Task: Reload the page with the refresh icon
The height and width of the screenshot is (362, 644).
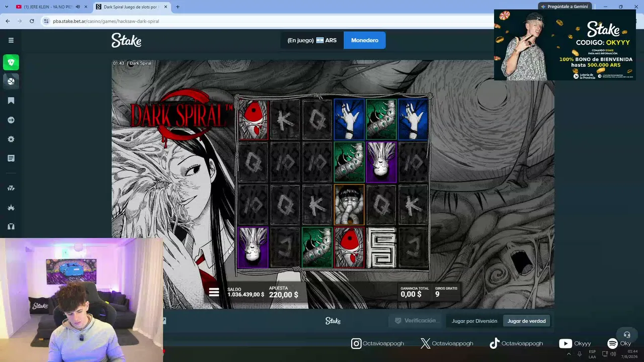Action: tap(32, 21)
